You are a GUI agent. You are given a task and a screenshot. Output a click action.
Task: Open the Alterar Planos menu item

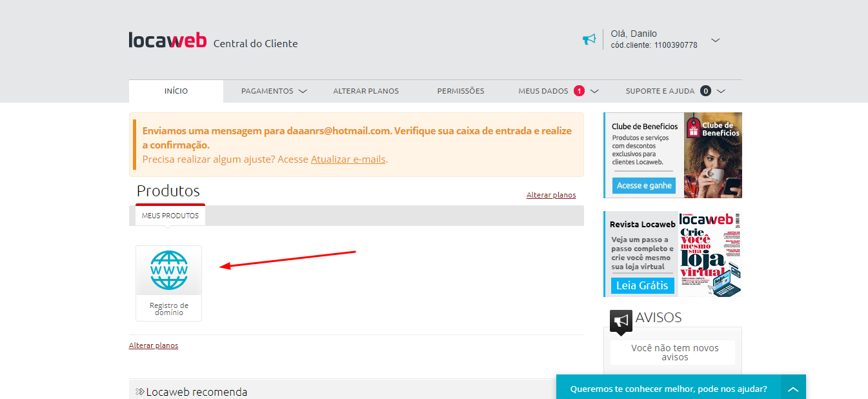[366, 91]
